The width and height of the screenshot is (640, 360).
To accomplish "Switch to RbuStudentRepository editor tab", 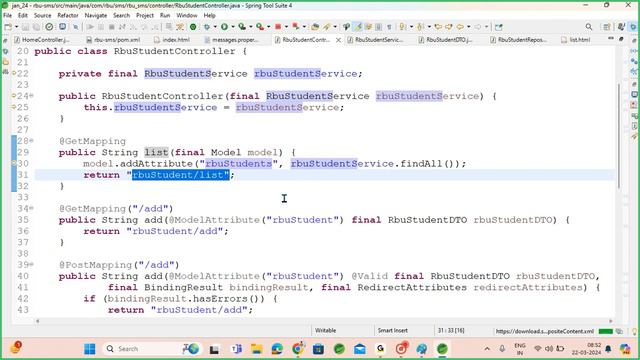I will pos(518,40).
